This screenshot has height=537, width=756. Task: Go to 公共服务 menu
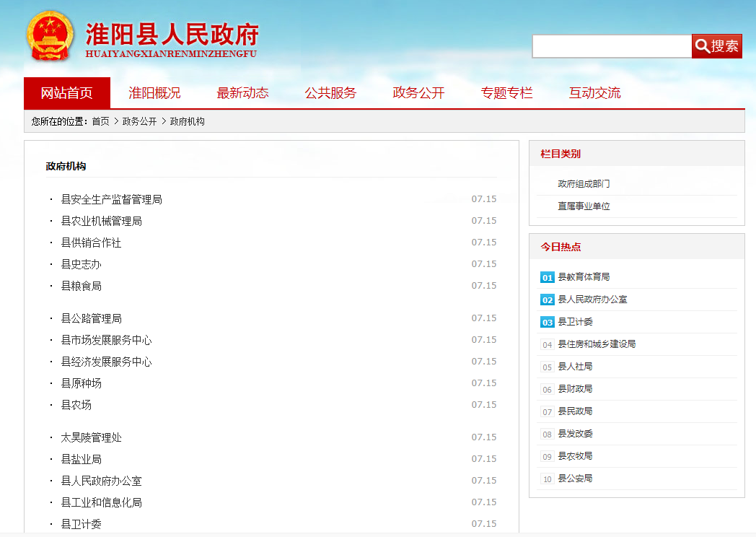(330, 93)
